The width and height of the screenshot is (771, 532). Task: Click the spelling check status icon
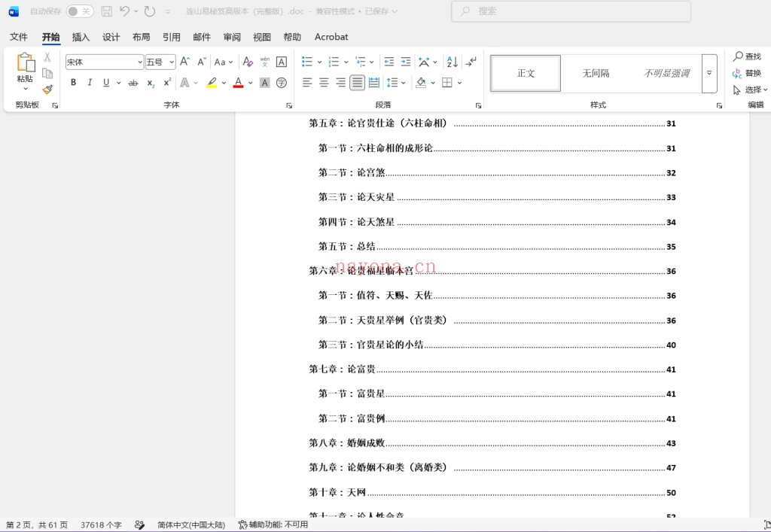coord(139,524)
